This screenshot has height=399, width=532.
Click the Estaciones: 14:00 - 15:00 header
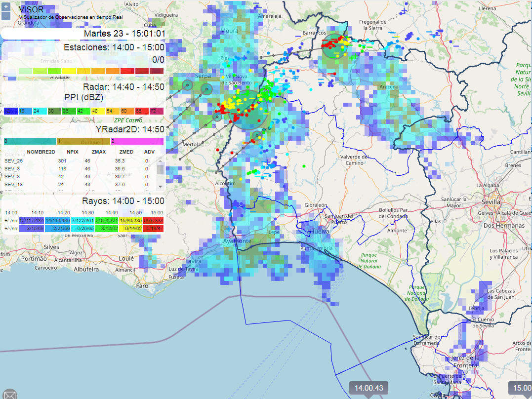[x=114, y=47]
